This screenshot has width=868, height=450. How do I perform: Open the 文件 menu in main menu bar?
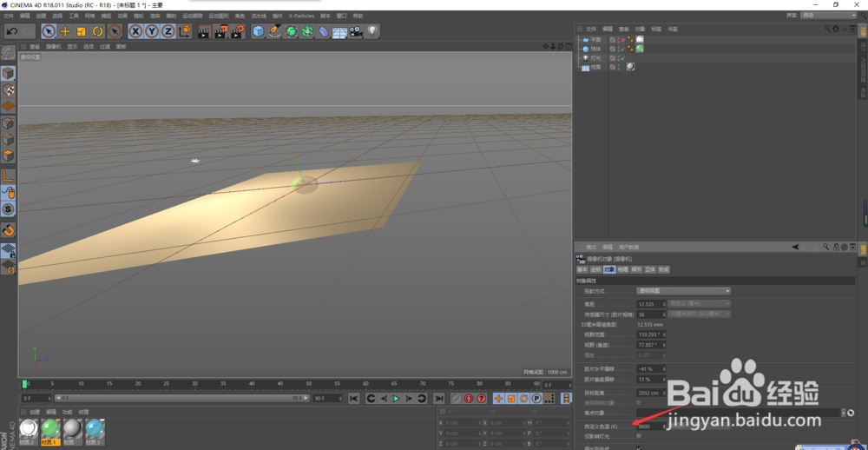[x=9, y=16]
